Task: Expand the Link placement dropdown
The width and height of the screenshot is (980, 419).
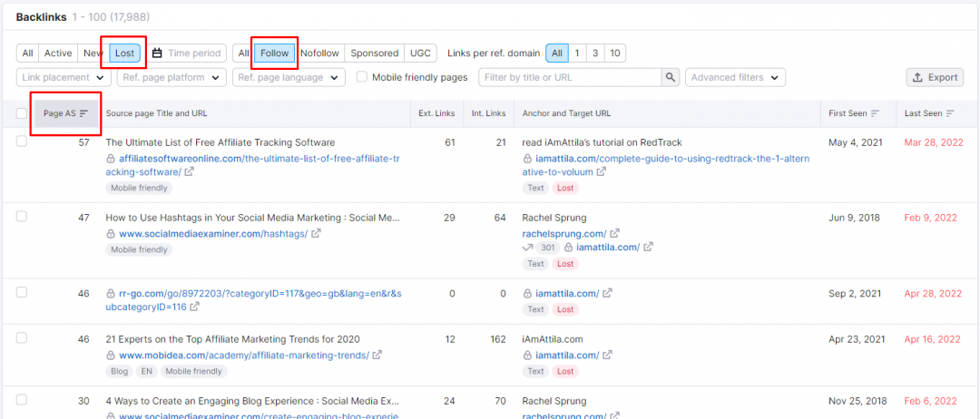Action: [66, 78]
